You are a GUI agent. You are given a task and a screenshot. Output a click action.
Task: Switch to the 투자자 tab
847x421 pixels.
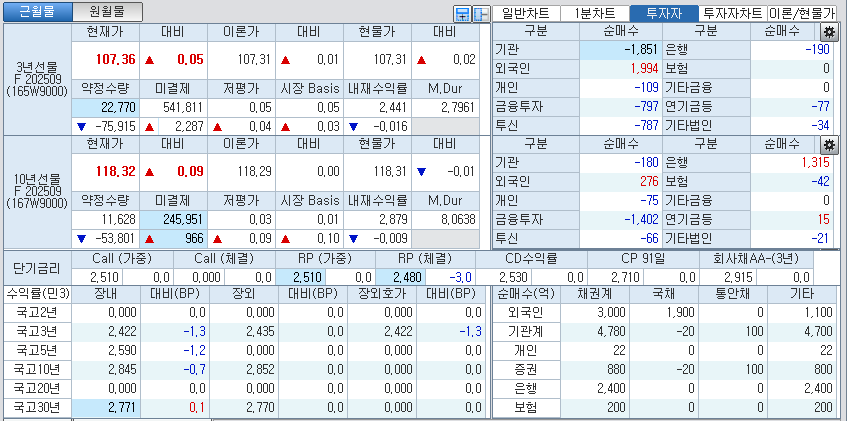click(664, 14)
